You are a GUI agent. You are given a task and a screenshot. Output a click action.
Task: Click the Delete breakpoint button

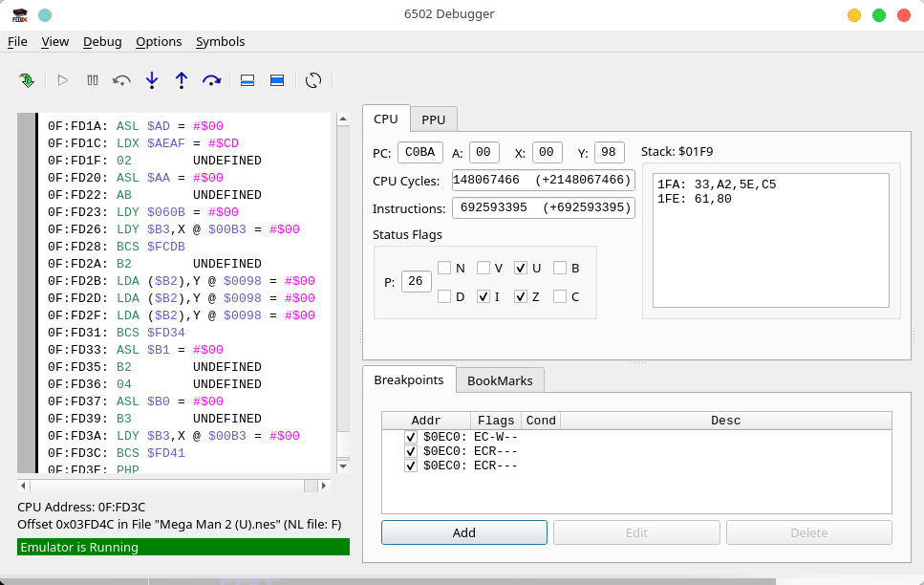pyautogui.click(x=809, y=532)
